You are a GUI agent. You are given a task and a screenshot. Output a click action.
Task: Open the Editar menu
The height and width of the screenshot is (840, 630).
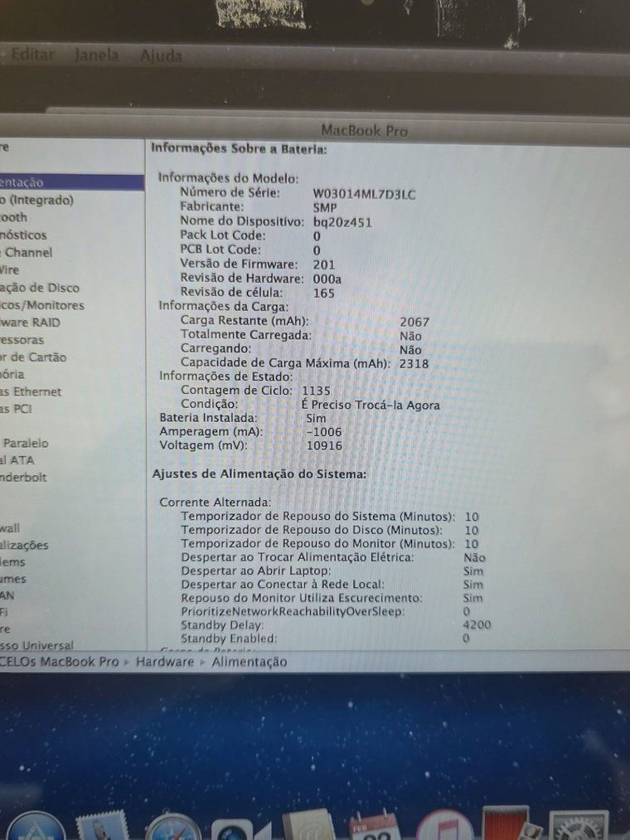[32, 54]
